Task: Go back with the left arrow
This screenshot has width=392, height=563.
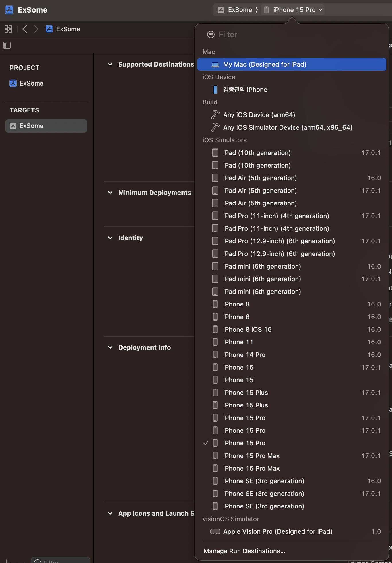Action: coord(25,29)
